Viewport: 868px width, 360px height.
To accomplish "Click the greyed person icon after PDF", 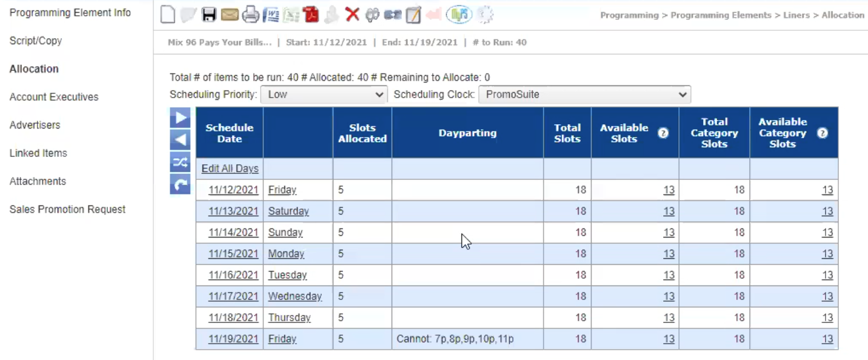I will click(x=331, y=15).
